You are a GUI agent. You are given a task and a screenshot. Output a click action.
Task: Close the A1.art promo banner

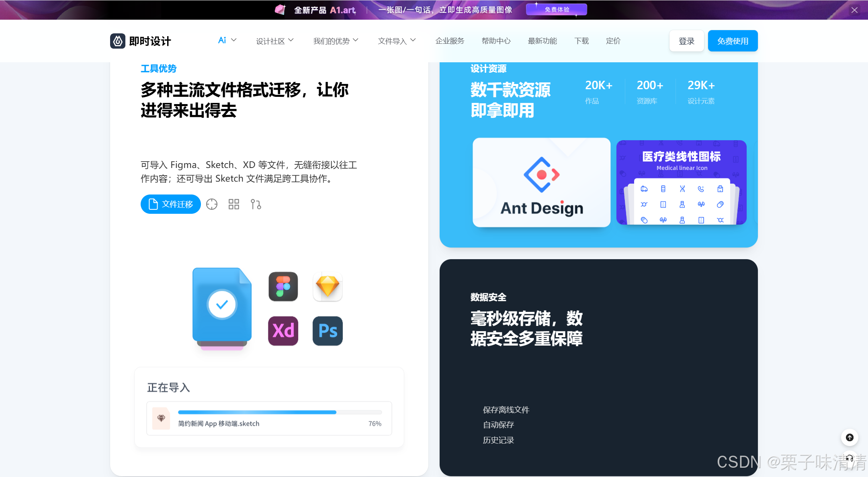pos(854,10)
